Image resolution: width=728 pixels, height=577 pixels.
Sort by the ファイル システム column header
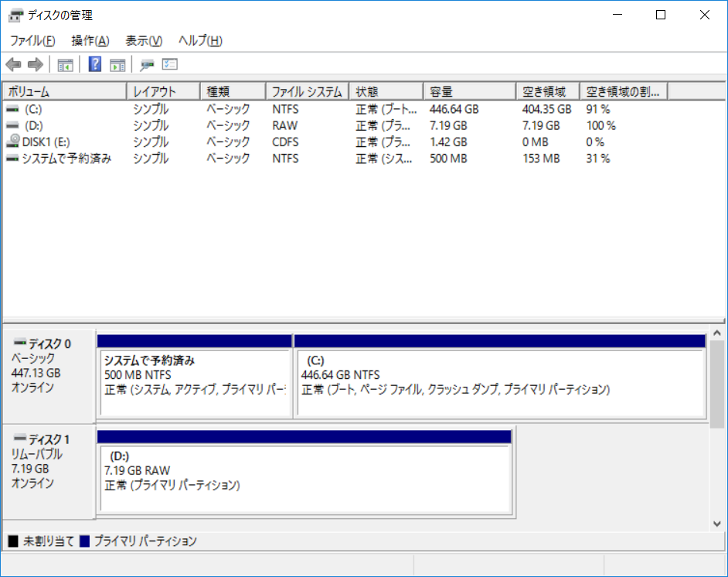(308, 91)
